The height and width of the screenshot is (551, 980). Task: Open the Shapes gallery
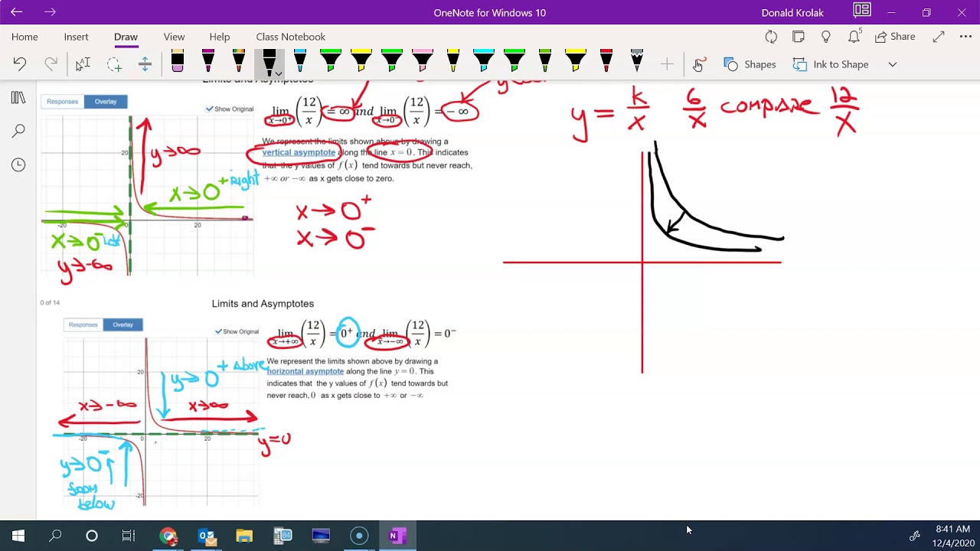(750, 64)
